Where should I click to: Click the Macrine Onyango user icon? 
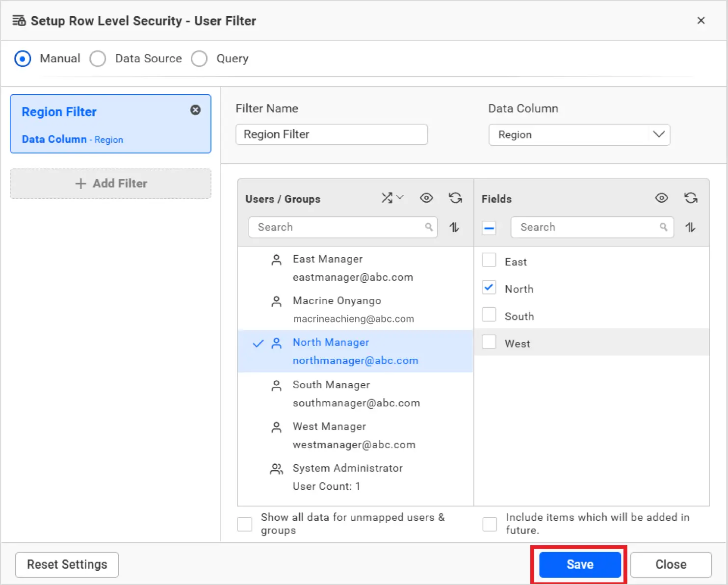coord(277,302)
